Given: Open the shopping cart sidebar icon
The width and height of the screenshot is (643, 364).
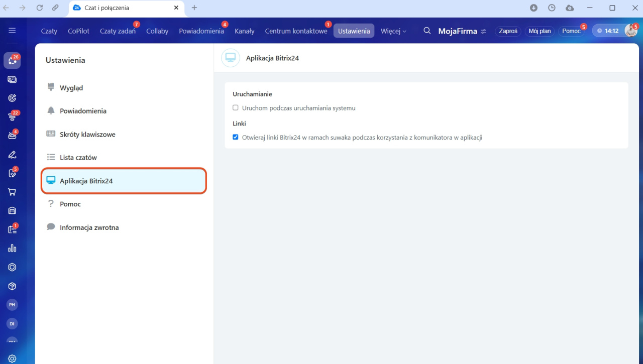Looking at the screenshot, I should point(12,192).
